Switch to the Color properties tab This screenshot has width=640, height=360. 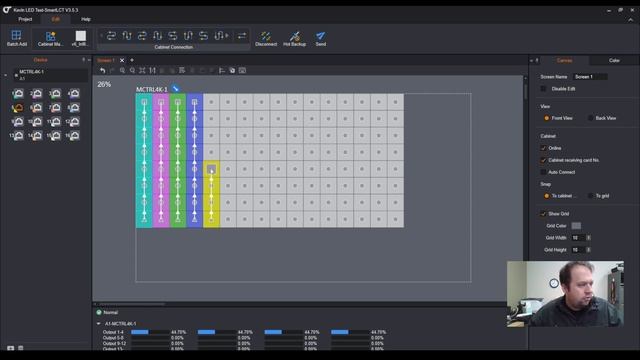pos(614,60)
